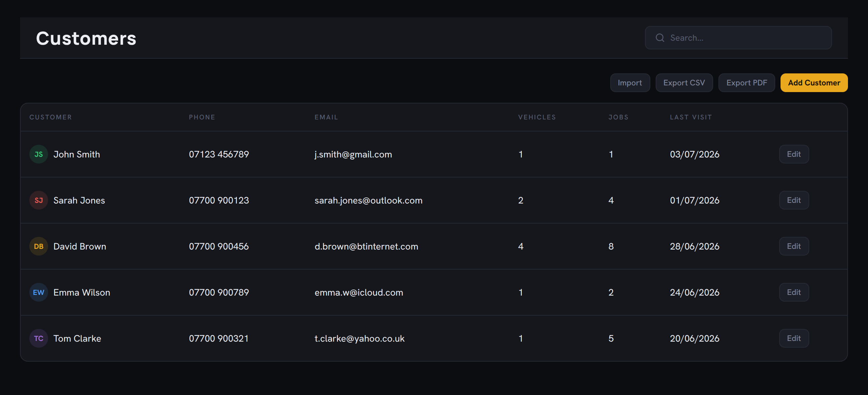Screen dimensions: 868x395
Task: Click John Smith's JS avatar
Action: tap(38, 154)
